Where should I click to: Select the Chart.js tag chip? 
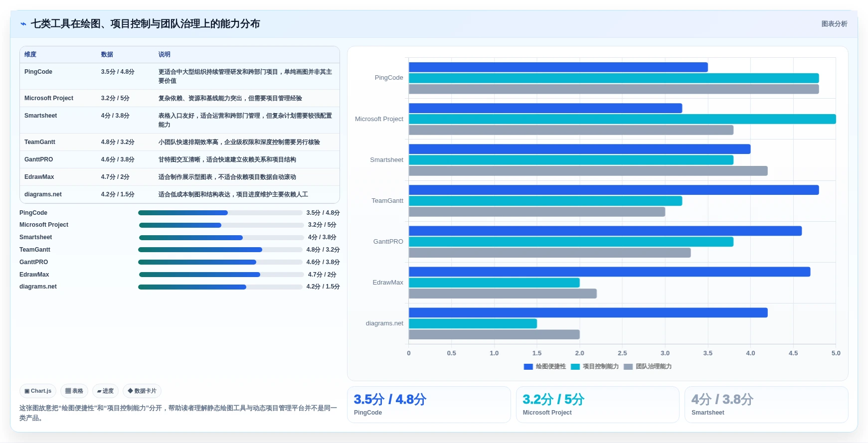click(38, 391)
